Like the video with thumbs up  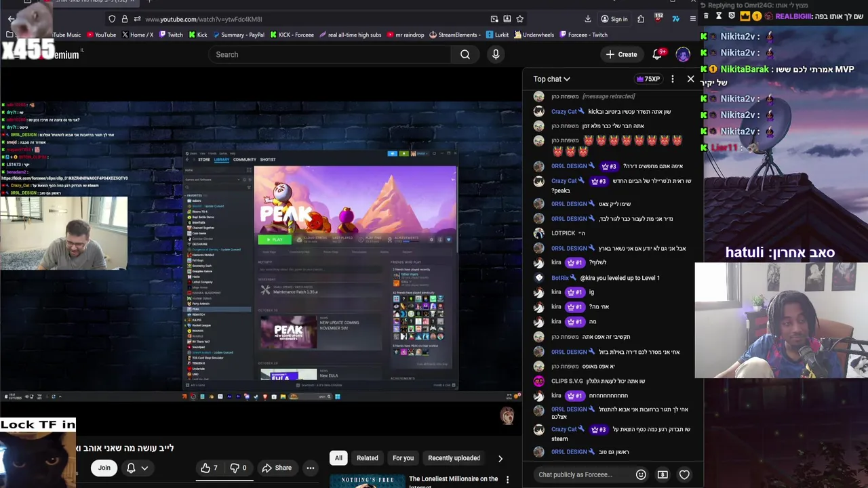coord(210,468)
